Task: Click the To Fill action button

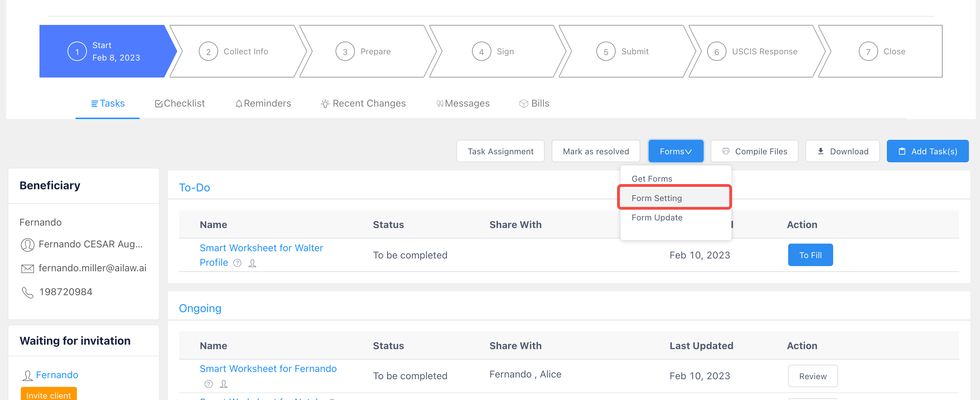Action: point(810,255)
